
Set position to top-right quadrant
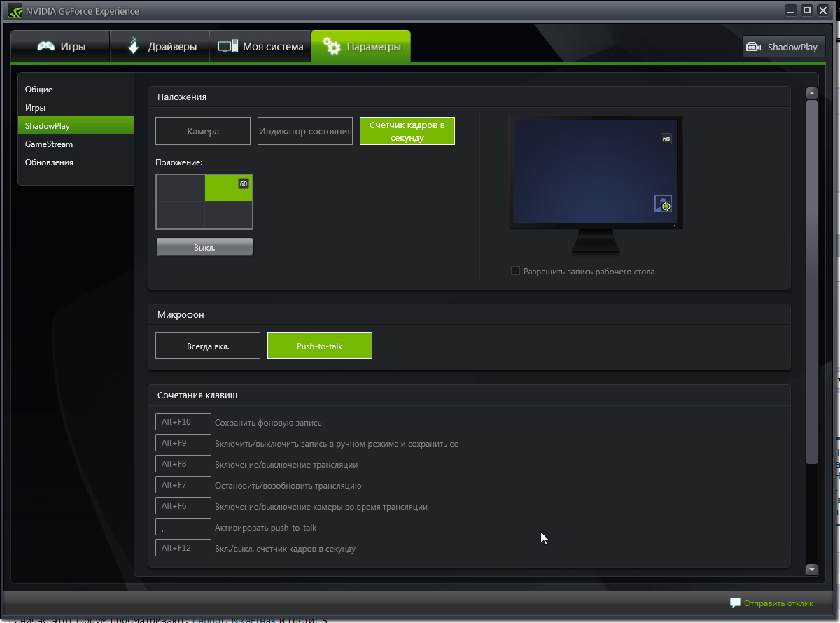click(228, 188)
